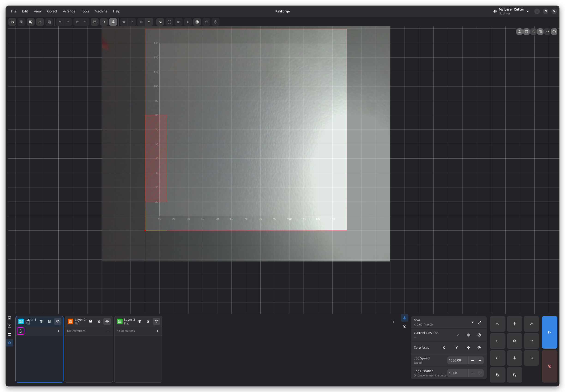Jog diagonally toward the lower right
This screenshot has height=392, width=565.
531,358
